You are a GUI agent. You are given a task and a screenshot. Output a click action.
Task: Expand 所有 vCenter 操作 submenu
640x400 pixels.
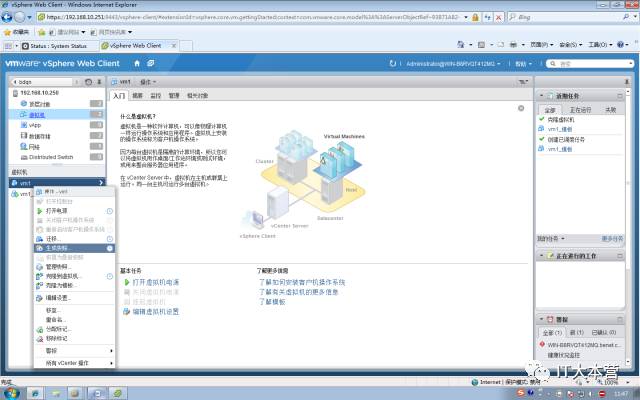click(74, 363)
